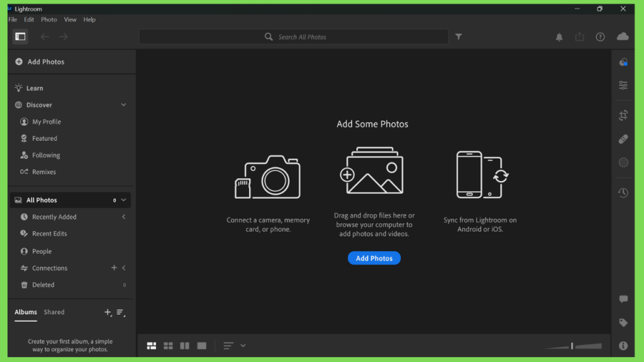This screenshot has width=644, height=362.
Task: Open the Photo menu
Action: [49, 19]
